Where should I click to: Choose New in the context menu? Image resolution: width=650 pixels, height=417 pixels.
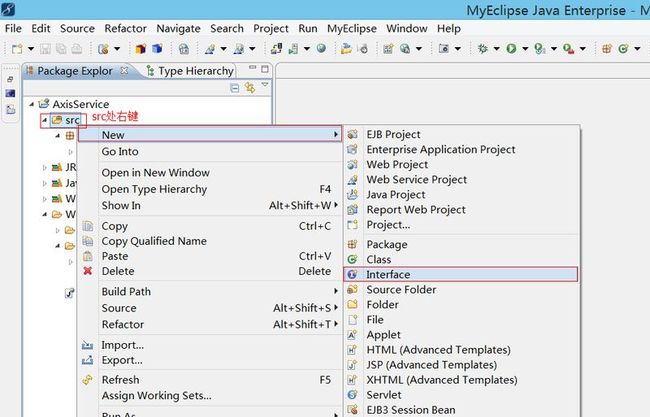pos(210,135)
